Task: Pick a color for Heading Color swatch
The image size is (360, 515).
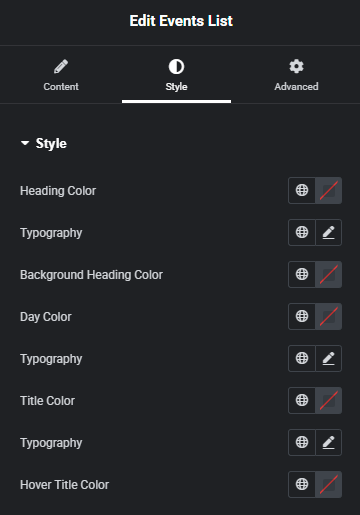Action: (328, 190)
